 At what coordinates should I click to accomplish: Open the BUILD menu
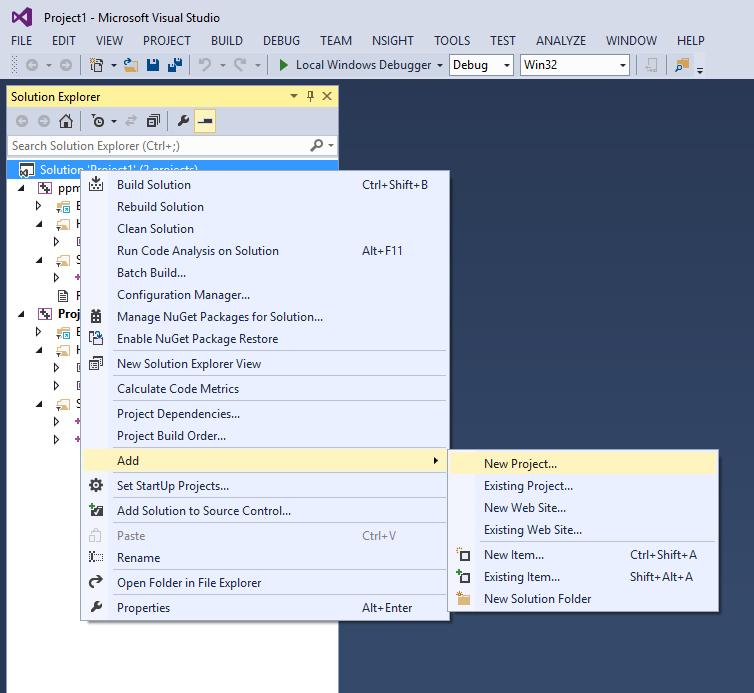click(227, 41)
